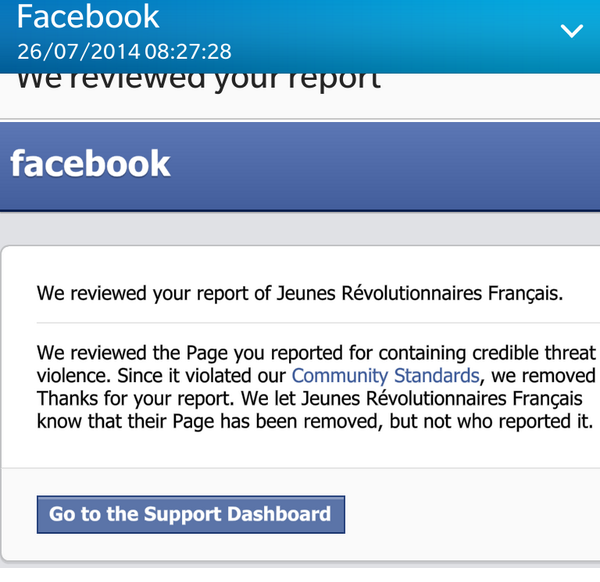This screenshot has width=600, height=582.
Task: Expand message details with the chevron arrow
Action: click(x=572, y=31)
